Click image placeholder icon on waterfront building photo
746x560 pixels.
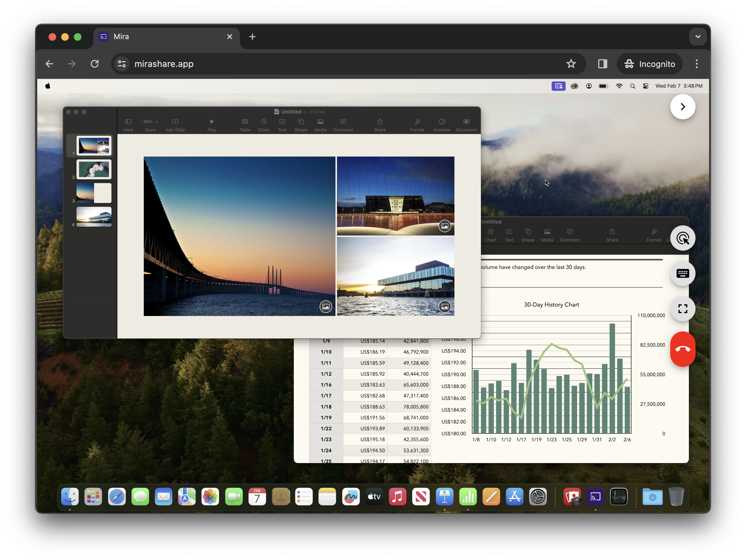[445, 307]
